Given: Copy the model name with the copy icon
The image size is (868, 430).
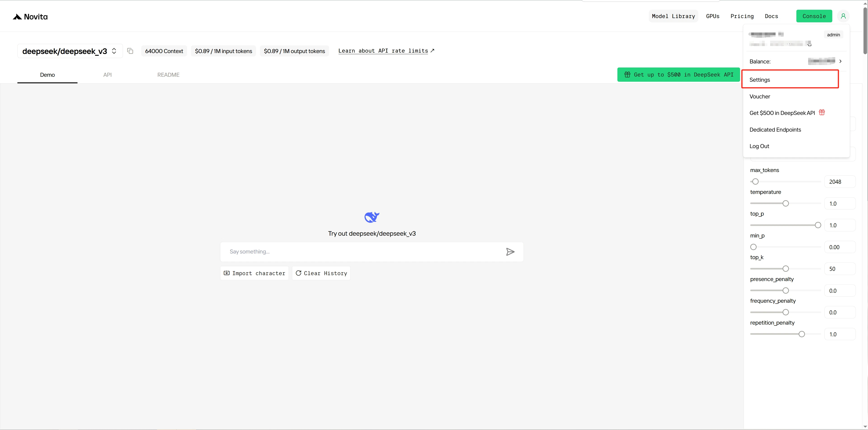Looking at the screenshot, I should (x=130, y=51).
